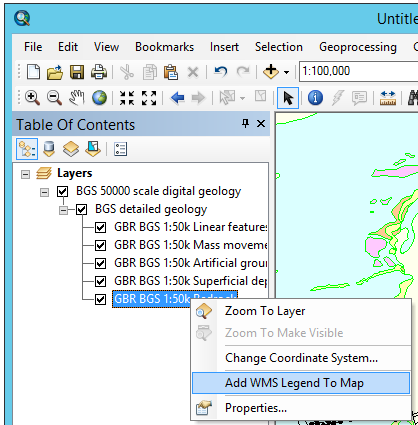Switch to List By Selection
The width and height of the screenshot is (418, 425).
coord(93,149)
